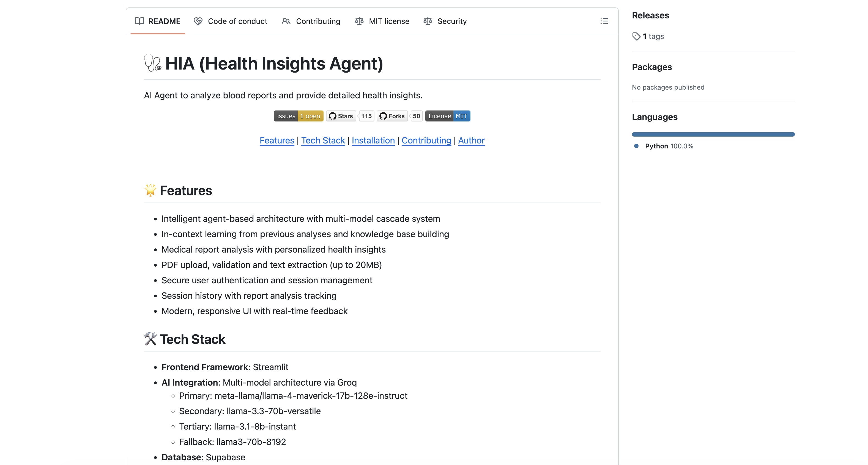
Task: Click the people icon beside Contributing tab
Action: click(286, 21)
